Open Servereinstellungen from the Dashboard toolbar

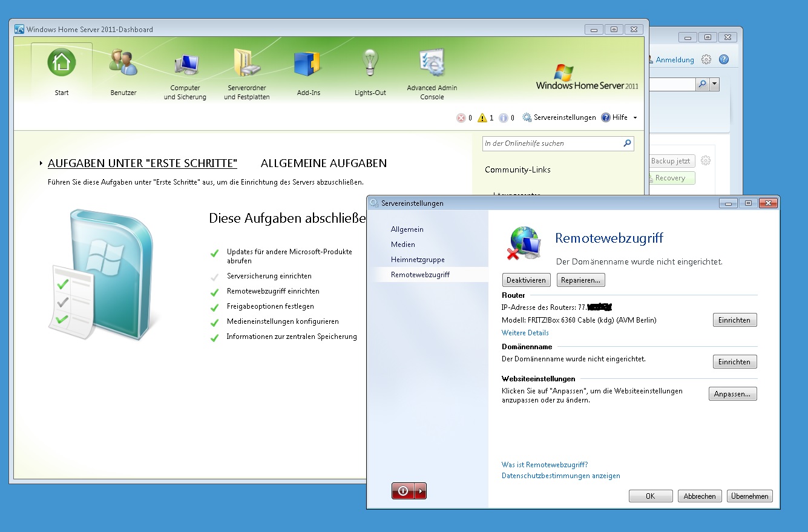click(x=559, y=117)
